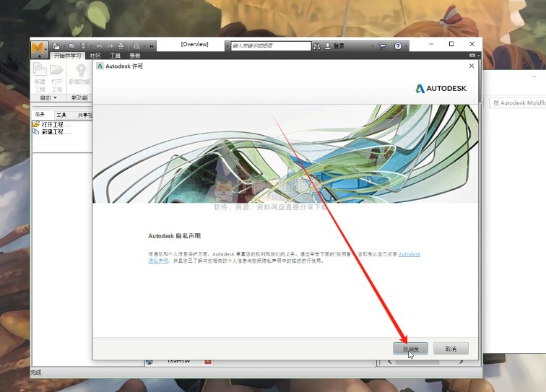
Task: Open the help dropdown arrow
Action: click(406, 46)
